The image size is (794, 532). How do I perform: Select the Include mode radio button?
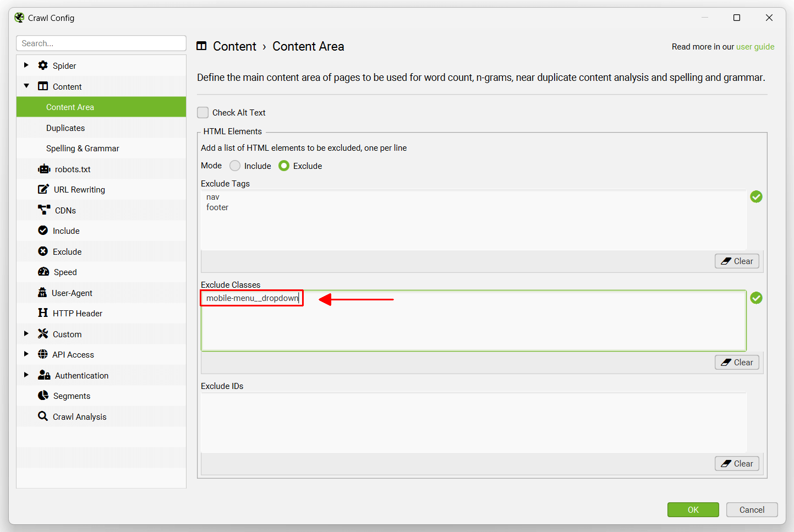[235, 166]
